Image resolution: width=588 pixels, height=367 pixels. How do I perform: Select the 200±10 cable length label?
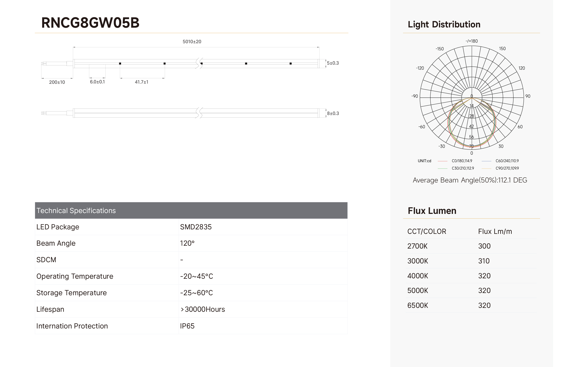(x=57, y=82)
